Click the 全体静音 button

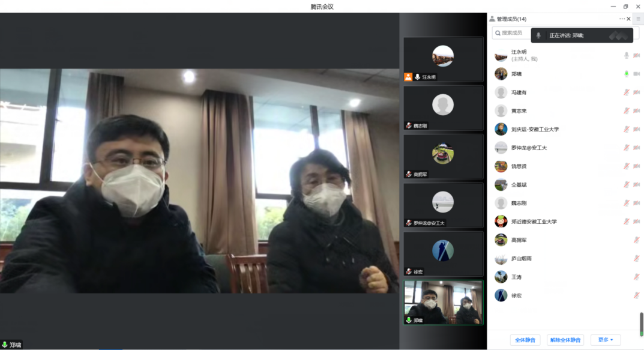point(525,340)
